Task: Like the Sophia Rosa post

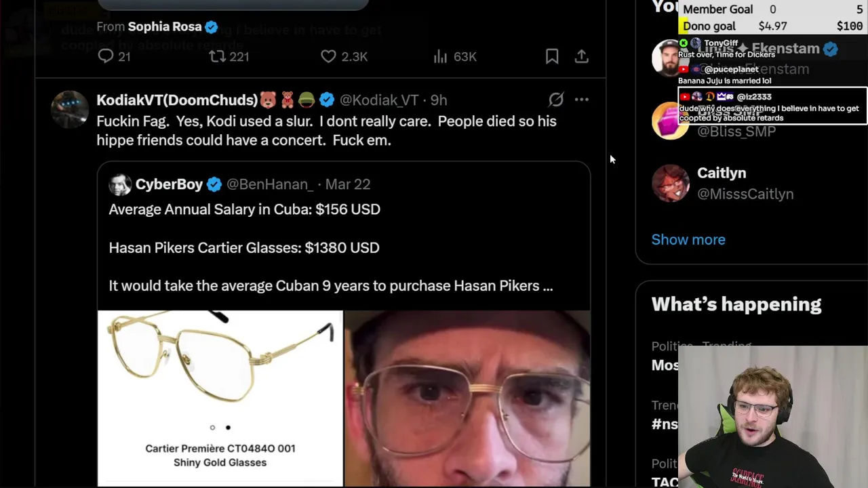Action: click(328, 56)
